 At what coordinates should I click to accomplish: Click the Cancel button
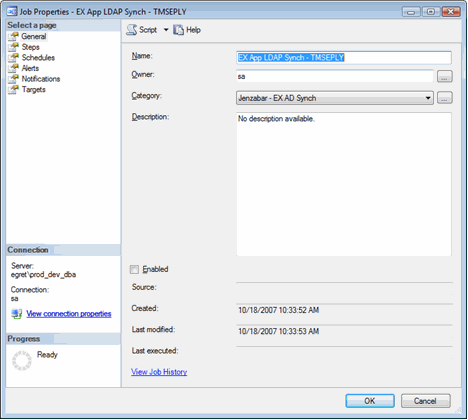[425, 401]
